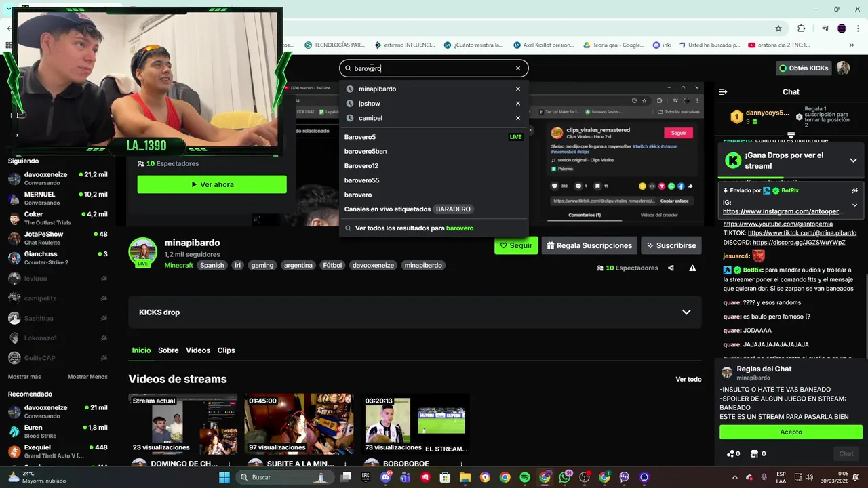Expand the Gana Drops banner
This screenshot has height=488, width=868.
(x=853, y=161)
